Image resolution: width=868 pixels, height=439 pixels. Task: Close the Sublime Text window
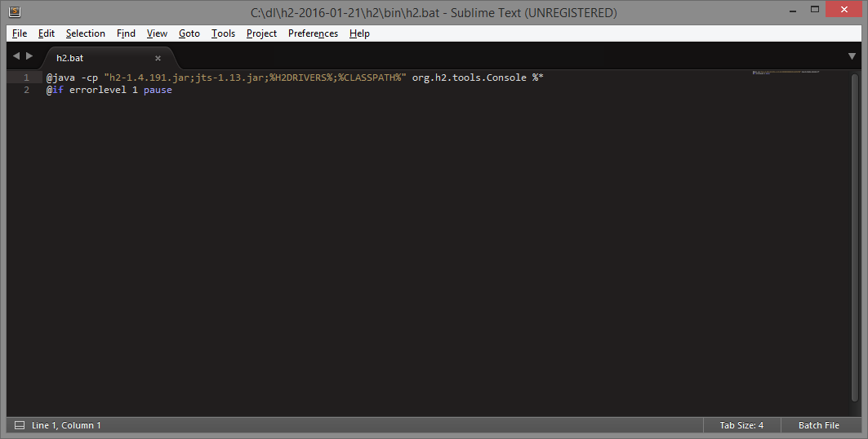click(844, 10)
